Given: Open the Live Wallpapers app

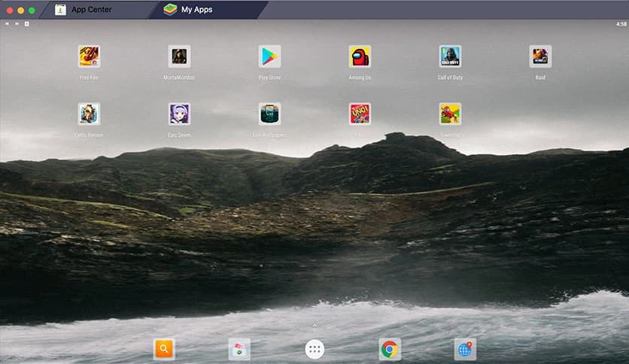Looking at the screenshot, I should pos(269,114).
